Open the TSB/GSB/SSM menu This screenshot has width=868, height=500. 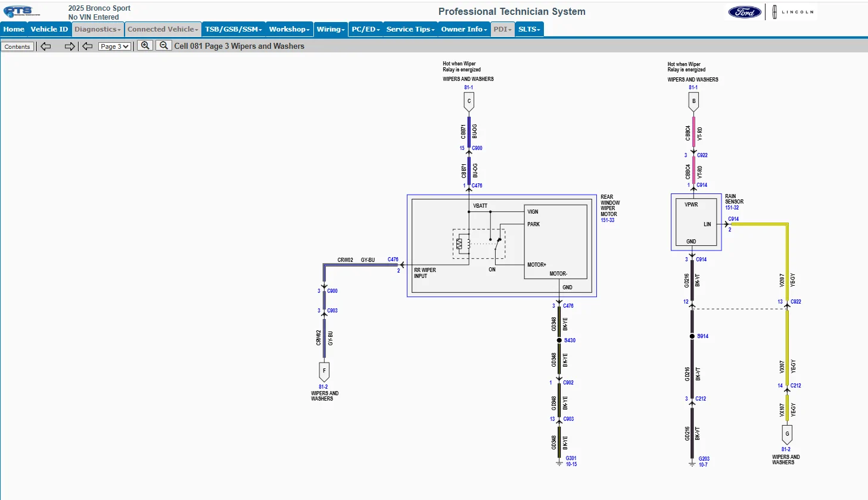tap(233, 29)
